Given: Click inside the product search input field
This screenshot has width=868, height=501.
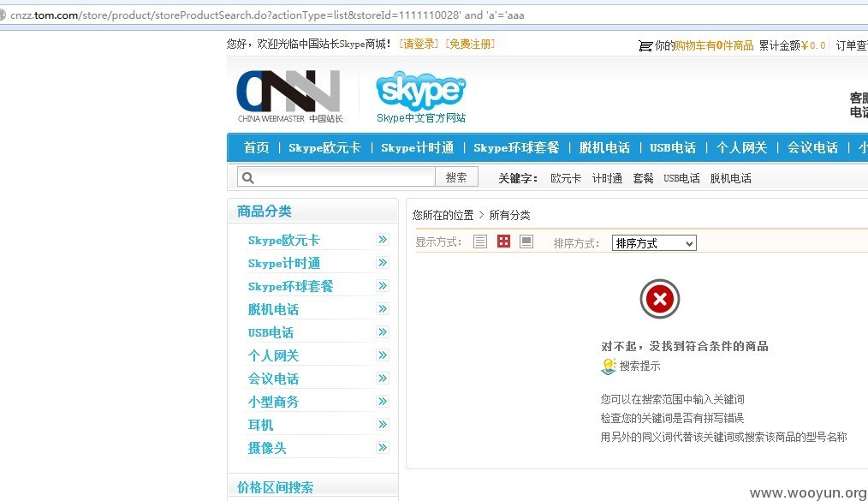Looking at the screenshot, I should point(336,177).
